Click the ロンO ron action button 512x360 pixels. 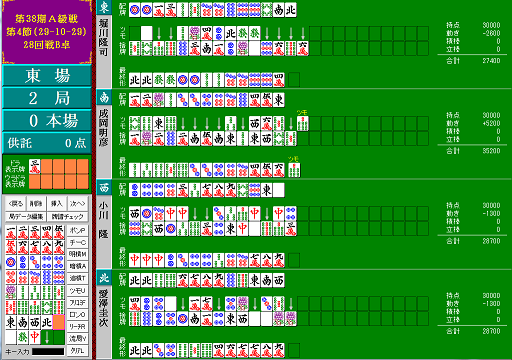tap(77, 314)
